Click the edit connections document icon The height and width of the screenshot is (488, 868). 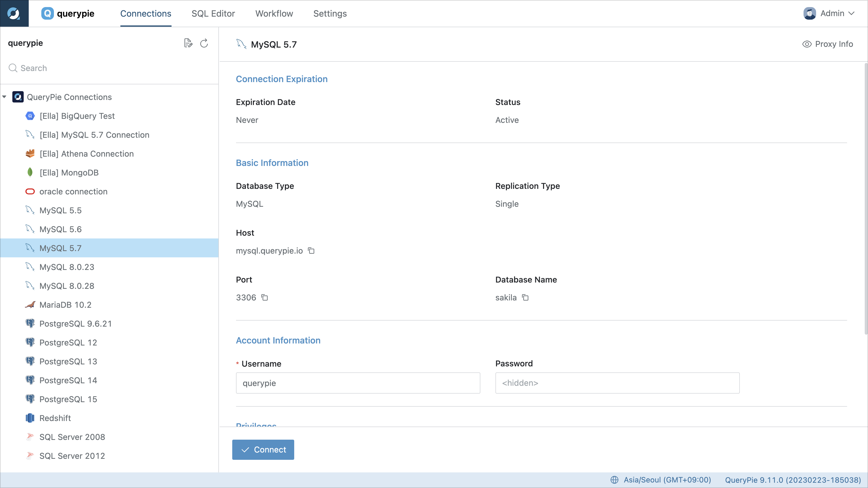(x=188, y=43)
